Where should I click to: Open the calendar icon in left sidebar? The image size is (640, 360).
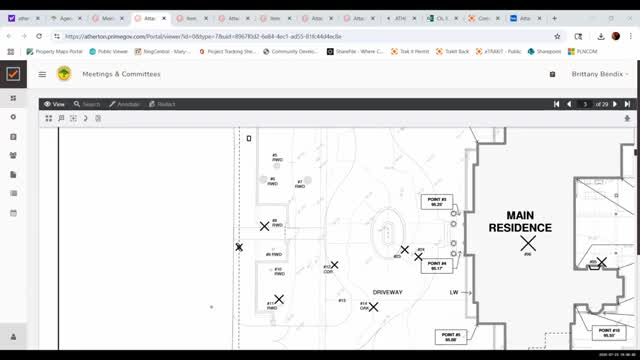click(13, 213)
